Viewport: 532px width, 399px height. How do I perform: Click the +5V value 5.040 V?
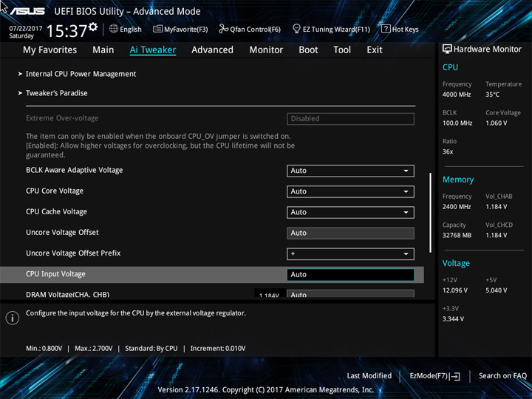click(x=496, y=290)
